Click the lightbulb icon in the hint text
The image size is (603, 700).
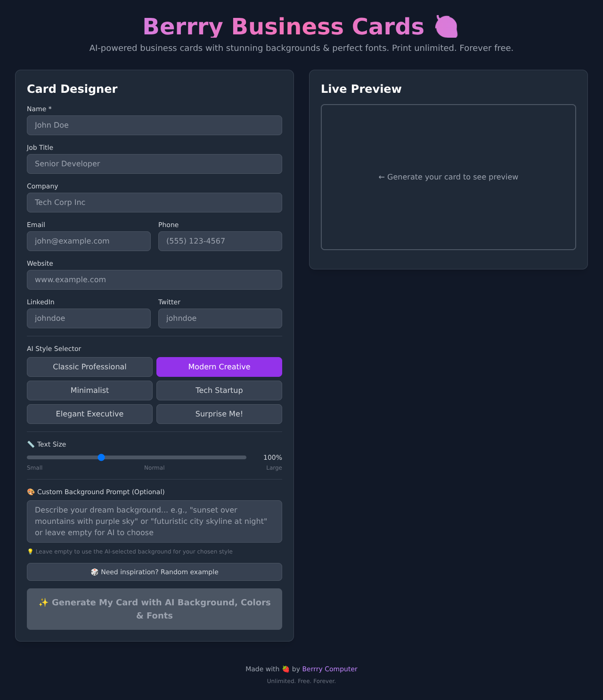click(x=31, y=551)
